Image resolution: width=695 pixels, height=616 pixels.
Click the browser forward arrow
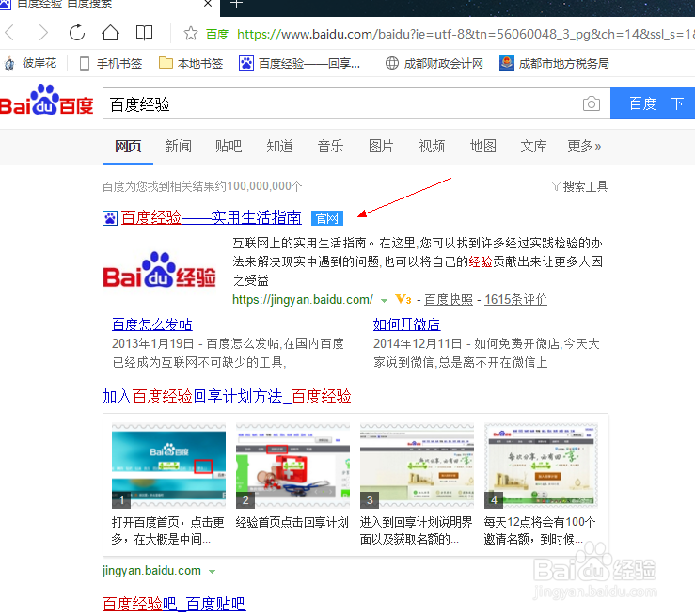(42, 33)
